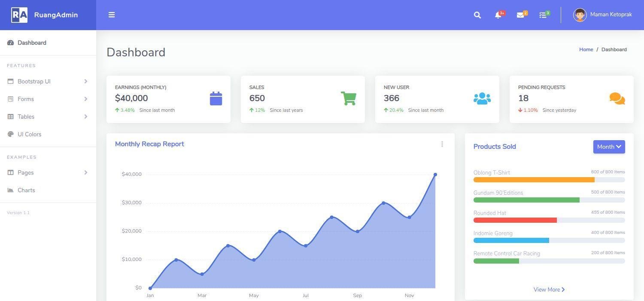Click Maman Ketoprak username
This screenshot has width=644, height=301.
611,15
